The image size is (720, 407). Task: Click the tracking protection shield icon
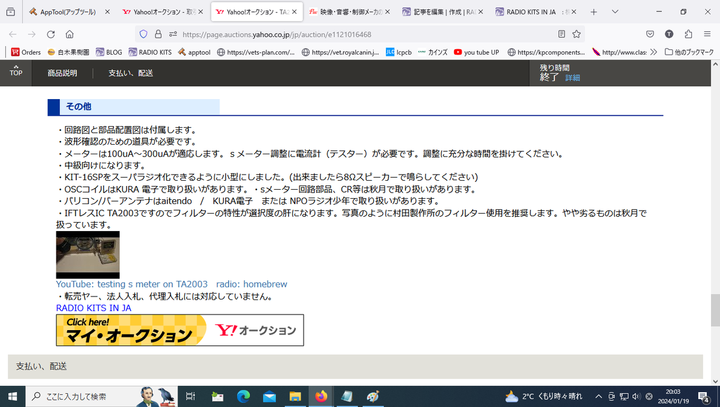[143, 34]
